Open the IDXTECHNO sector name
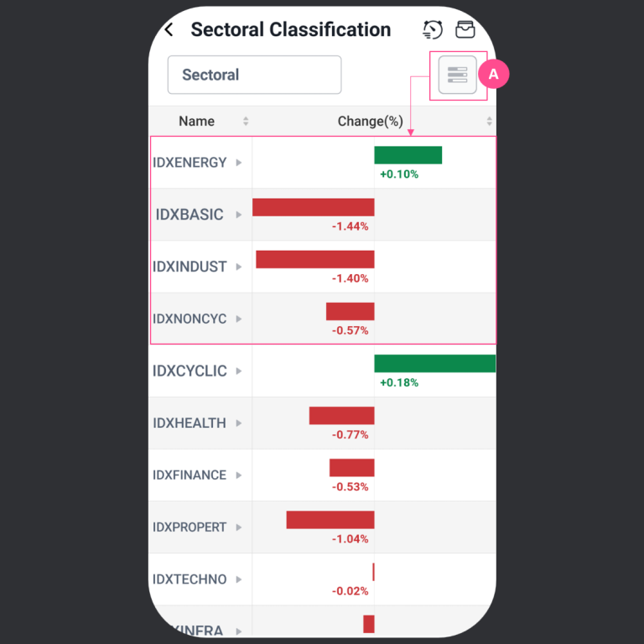 [190, 579]
